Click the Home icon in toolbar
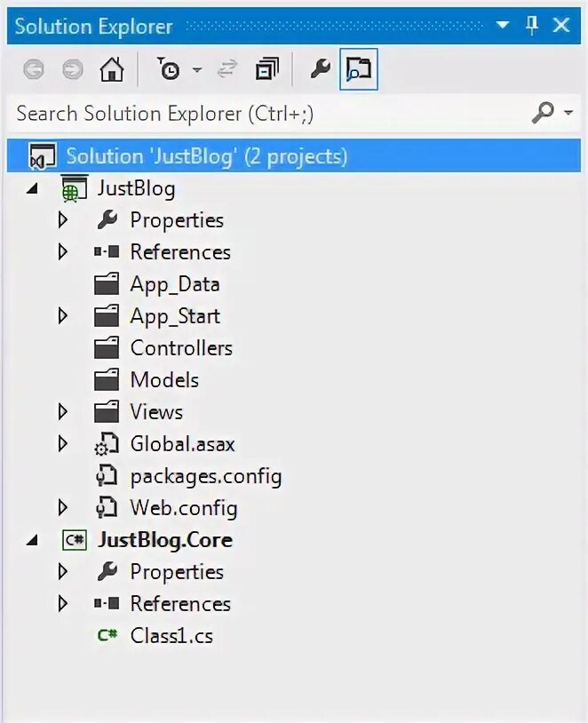Screen dimensions: 588x723 (x=111, y=70)
